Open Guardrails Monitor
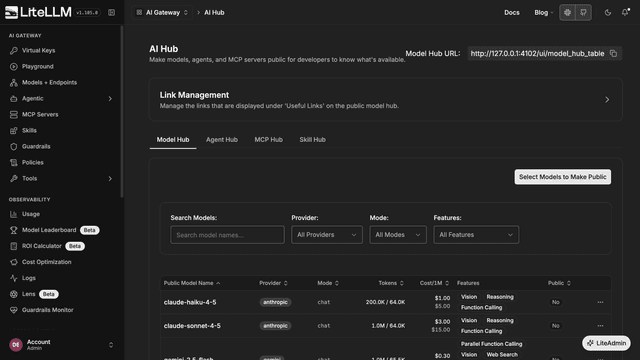 47,310
